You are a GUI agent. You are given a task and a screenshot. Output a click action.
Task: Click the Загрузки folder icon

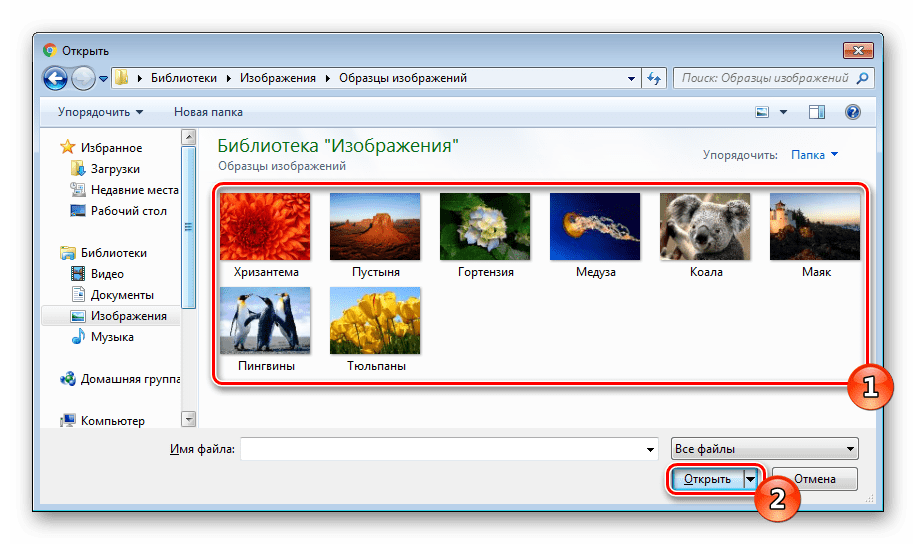78,169
